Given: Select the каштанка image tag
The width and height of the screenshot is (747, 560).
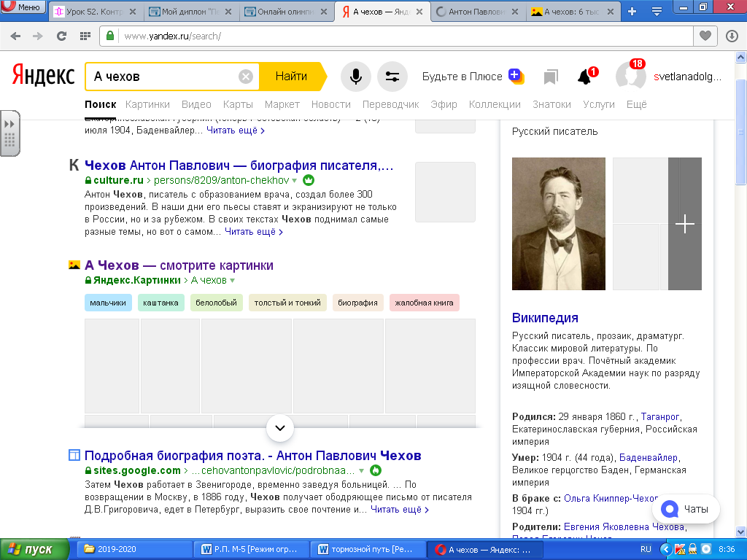Looking at the screenshot, I should 161,303.
